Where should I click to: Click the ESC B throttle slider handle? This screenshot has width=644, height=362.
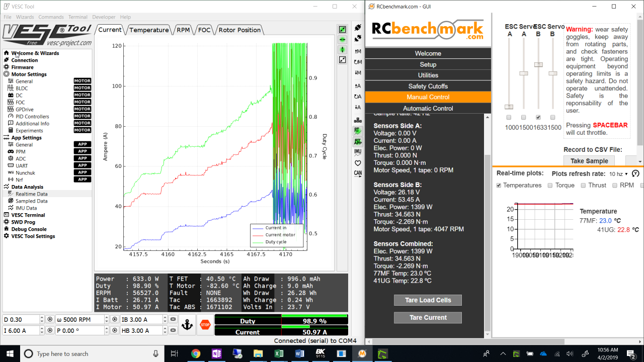coord(538,64)
